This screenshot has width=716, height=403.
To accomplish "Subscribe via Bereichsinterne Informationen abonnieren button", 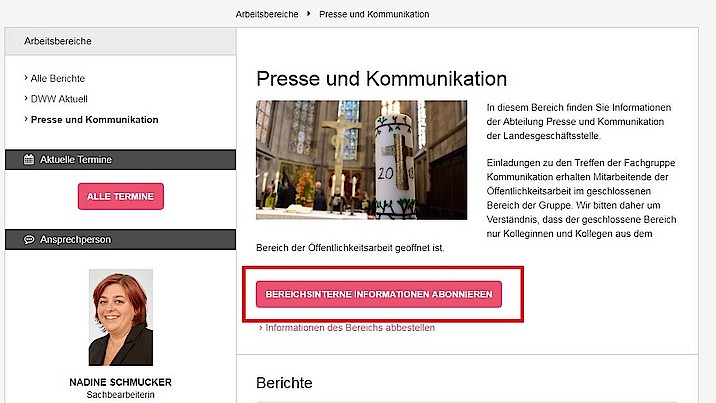I will pos(379,294).
